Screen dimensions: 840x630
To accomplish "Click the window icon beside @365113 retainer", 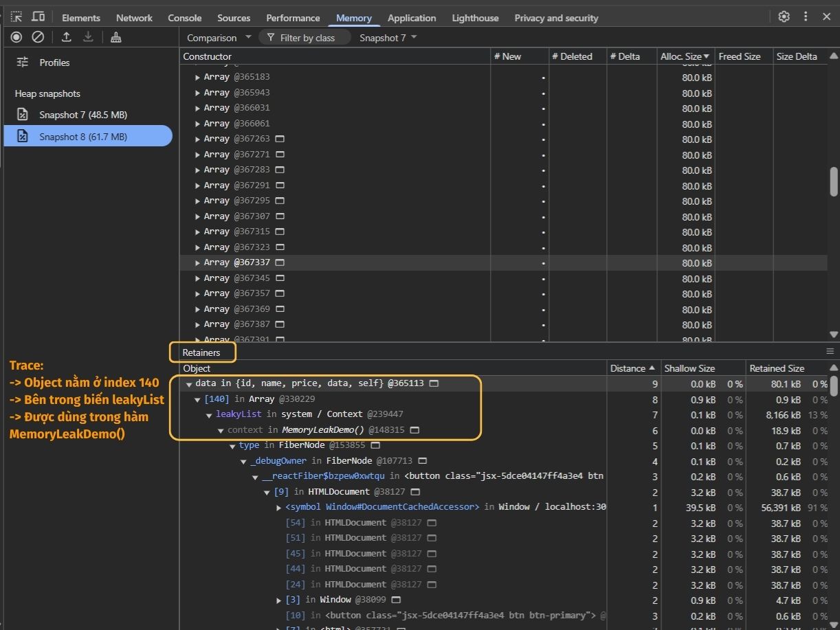I will pos(434,383).
